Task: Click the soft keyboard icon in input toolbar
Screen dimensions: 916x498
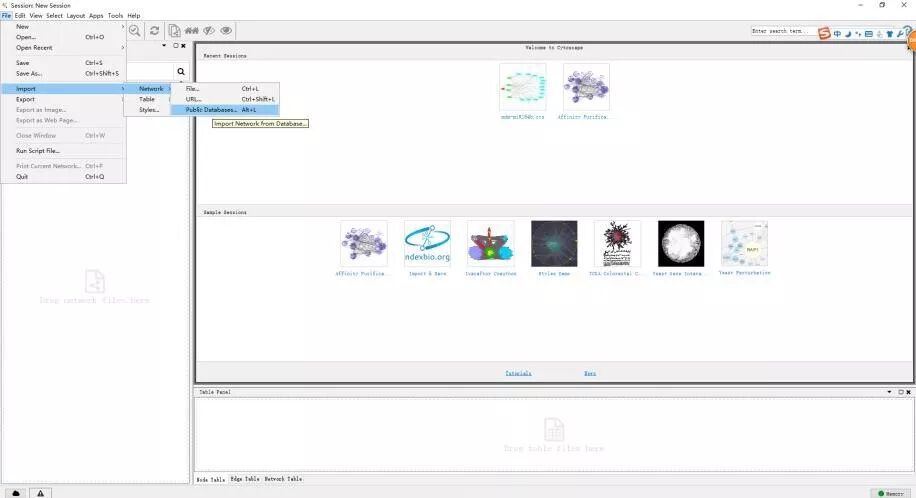Action: point(869,34)
